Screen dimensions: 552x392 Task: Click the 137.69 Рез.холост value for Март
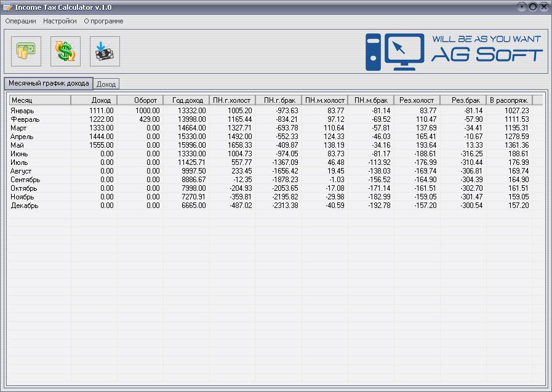tap(426, 128)
